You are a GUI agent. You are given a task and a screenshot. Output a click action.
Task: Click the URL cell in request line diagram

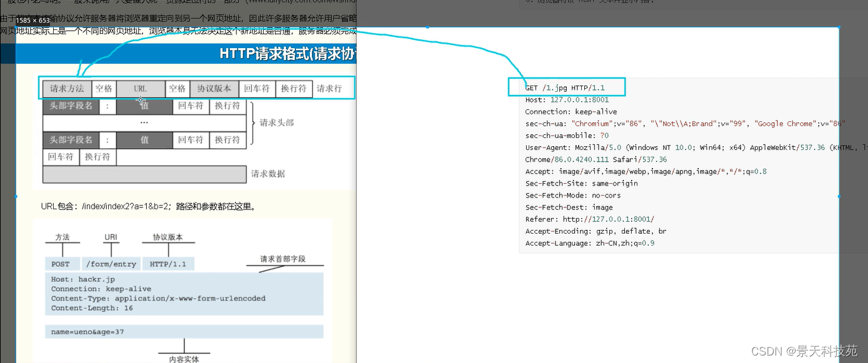pyautogui.click(x=141, y=89)
